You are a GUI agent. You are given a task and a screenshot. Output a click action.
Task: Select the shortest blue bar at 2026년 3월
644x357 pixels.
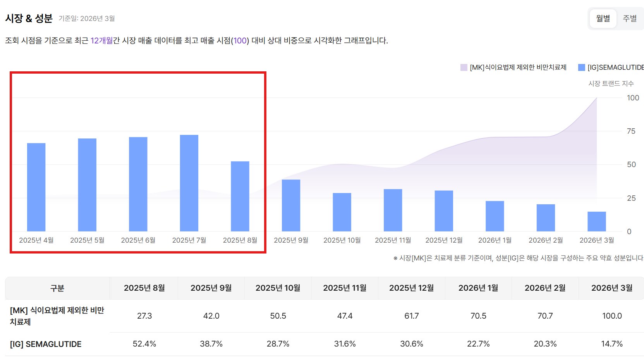596,221
